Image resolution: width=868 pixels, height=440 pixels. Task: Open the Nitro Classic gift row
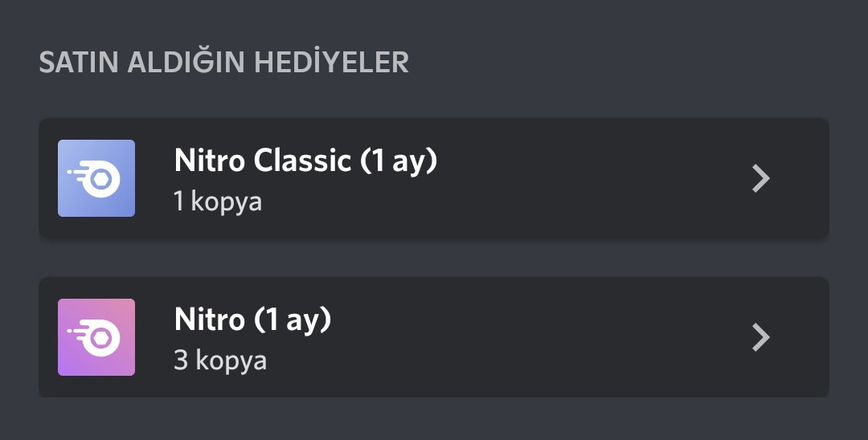(x=433, y=178)
